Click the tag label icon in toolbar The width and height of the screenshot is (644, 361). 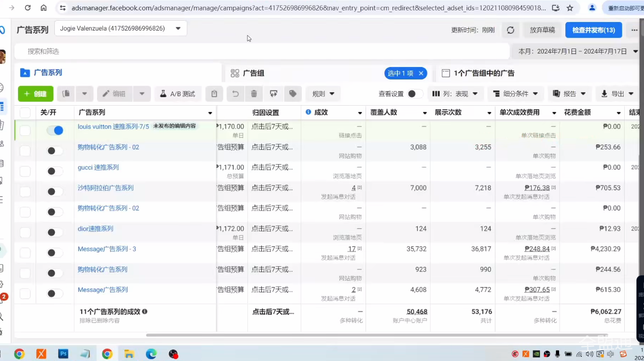[x=293, y=94]
